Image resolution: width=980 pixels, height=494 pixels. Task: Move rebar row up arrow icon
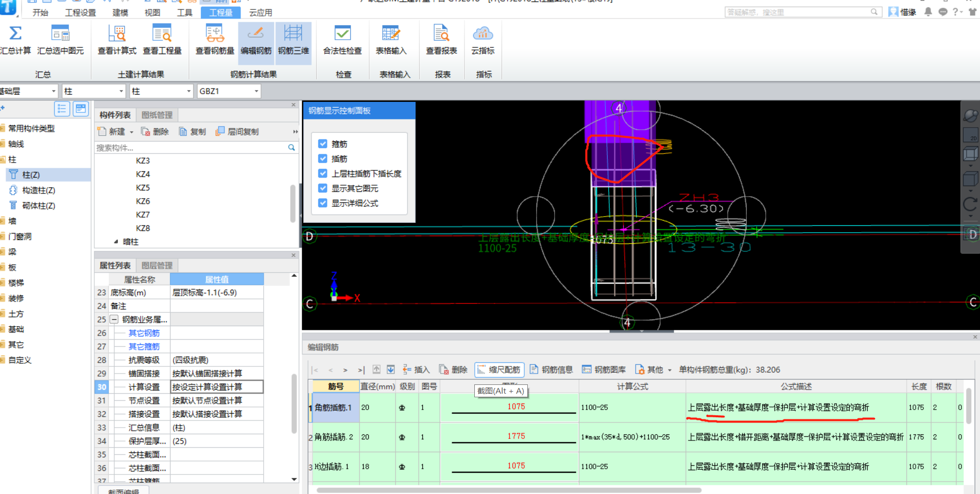[376, 369]
